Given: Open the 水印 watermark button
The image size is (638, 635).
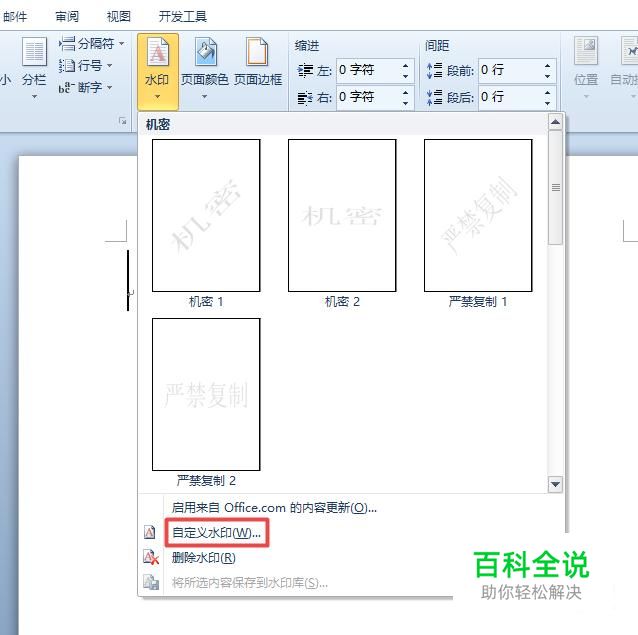Looking at the screenshot, I should tap(157, 71).
